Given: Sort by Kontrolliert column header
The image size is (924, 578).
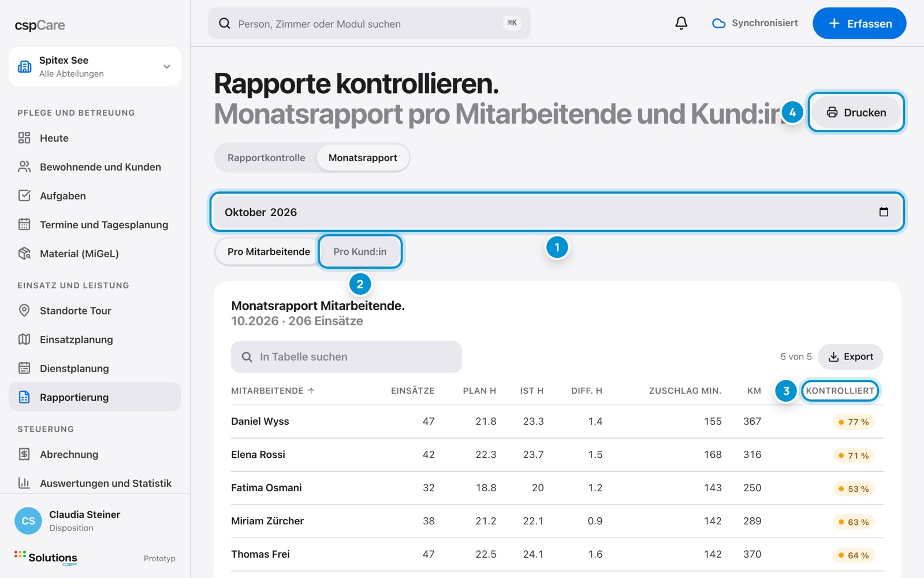Looking at the screenshot, I should [840, 391].
